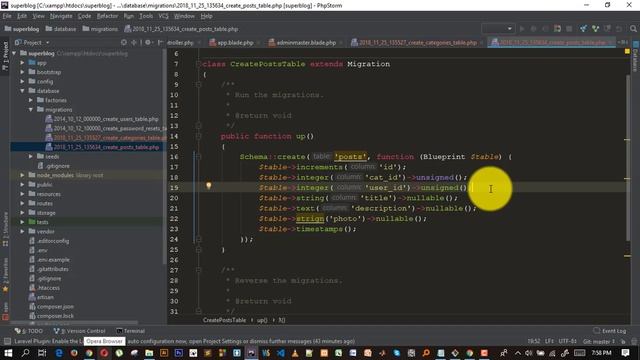Toggle the fold marker beside line 7

click(198, 64)
